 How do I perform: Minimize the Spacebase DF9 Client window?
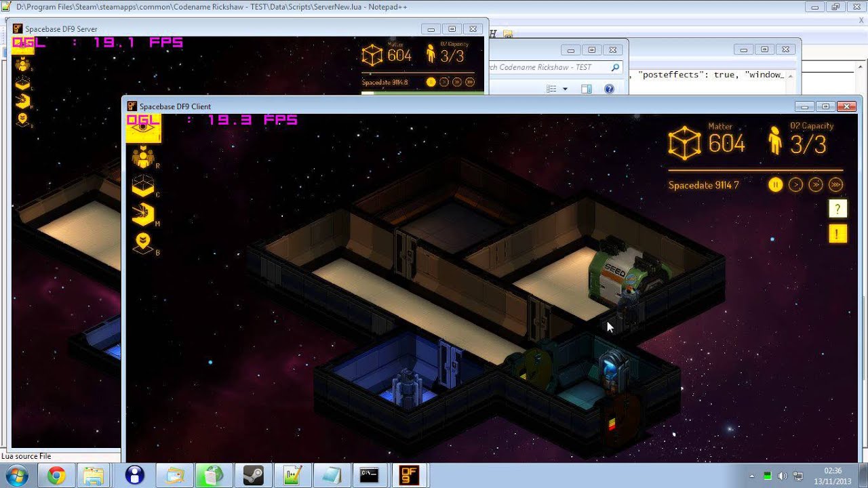click(x=805, y=106)
